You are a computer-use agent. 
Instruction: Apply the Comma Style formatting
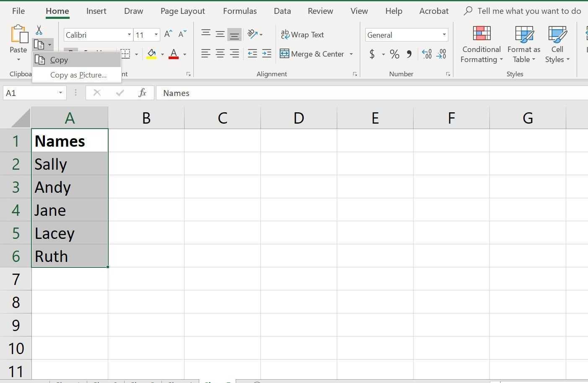409,54
